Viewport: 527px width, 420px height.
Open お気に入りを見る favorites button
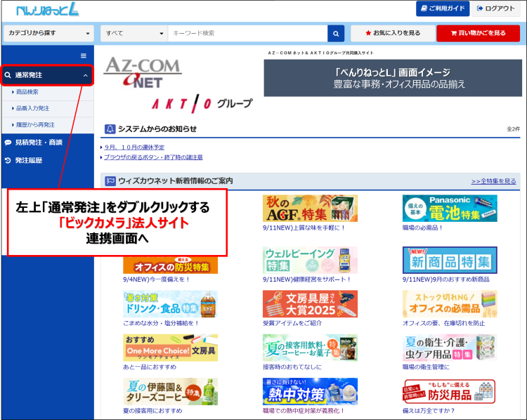coord(391,33)
